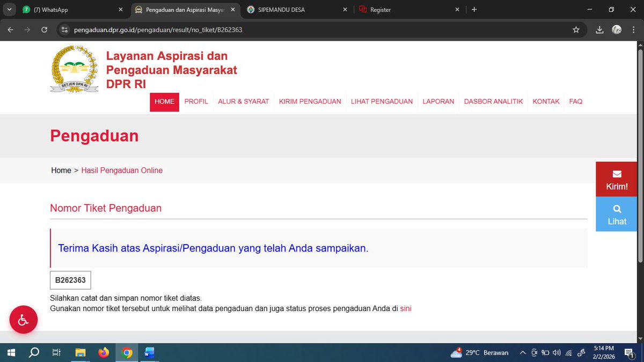Open accessibility wheelchair button
Viewport: 644px width, 362px height.
point(24,320)
